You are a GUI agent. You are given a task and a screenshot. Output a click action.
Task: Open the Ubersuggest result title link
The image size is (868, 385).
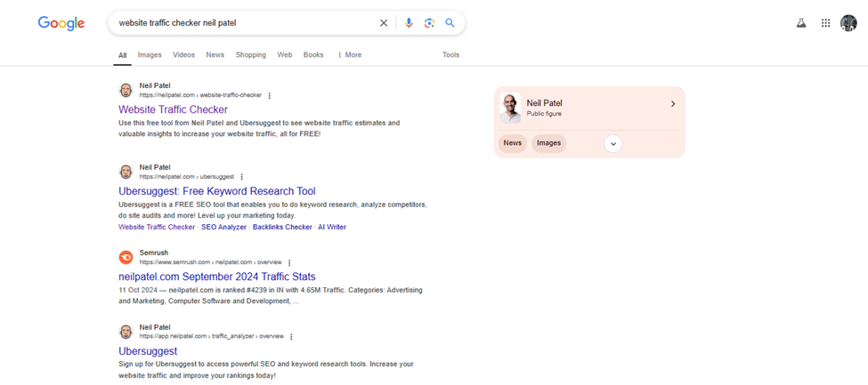148,351
